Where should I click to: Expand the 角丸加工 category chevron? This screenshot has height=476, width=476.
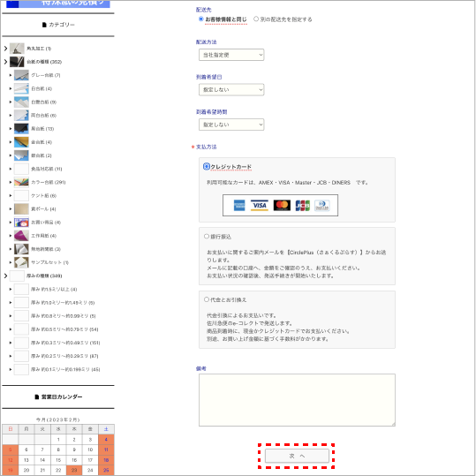[5, 49]
